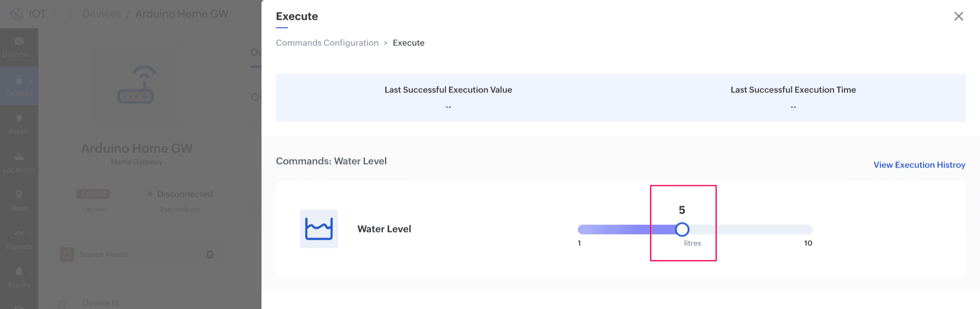
Task: Click the Water Level command icon
Action: tap(319, 229)
